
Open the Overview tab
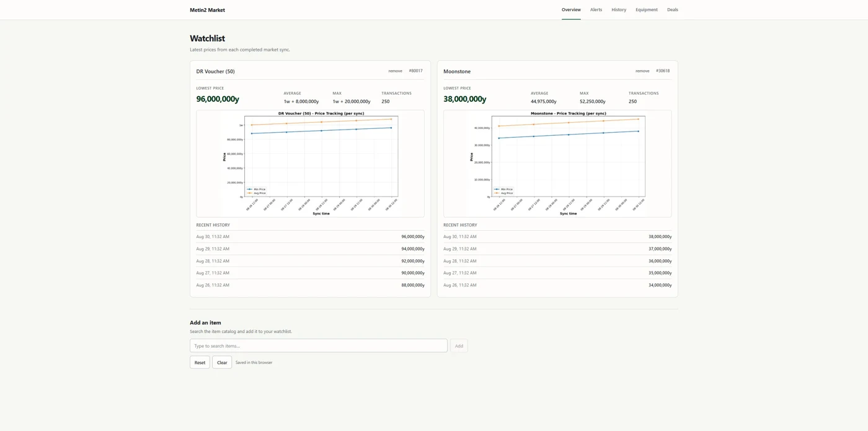571,10
